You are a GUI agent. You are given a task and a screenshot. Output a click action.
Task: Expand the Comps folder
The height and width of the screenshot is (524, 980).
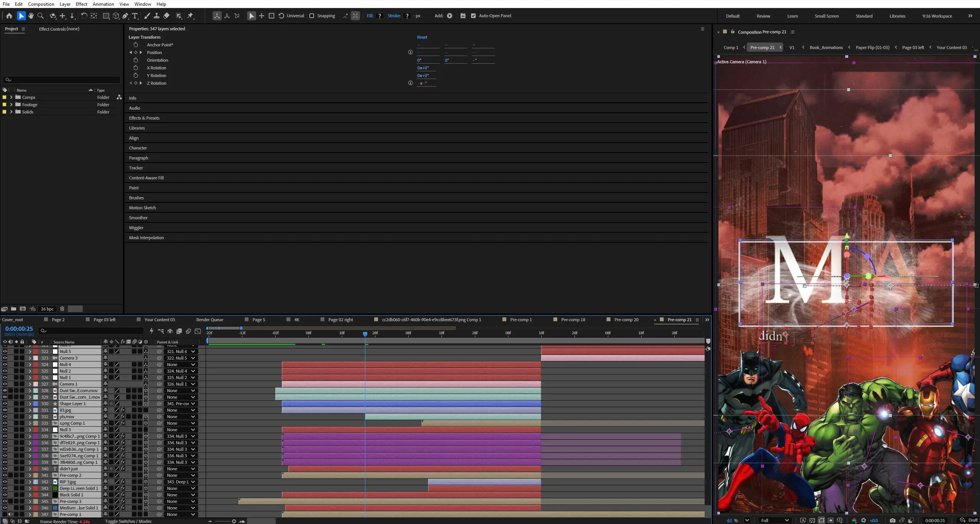(11, 97)
